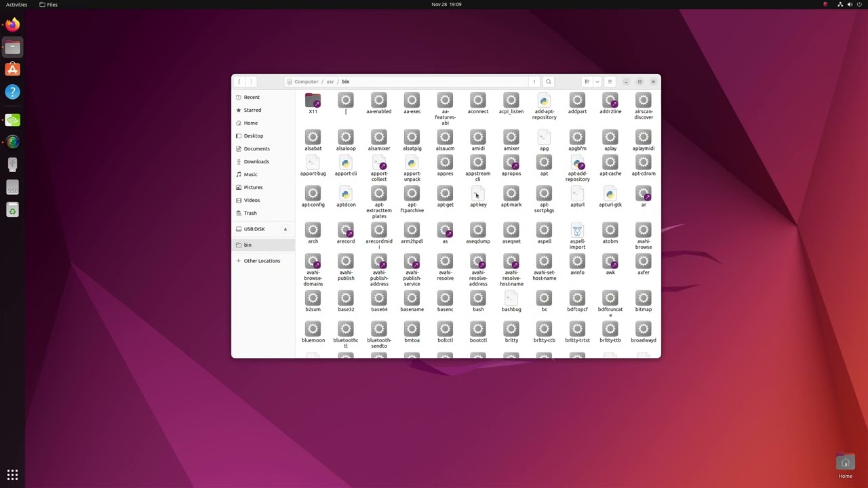Select the apturl-gtk Python file
Image resolution: width=868 pixels, height=488 pixels.
[610, 197]
